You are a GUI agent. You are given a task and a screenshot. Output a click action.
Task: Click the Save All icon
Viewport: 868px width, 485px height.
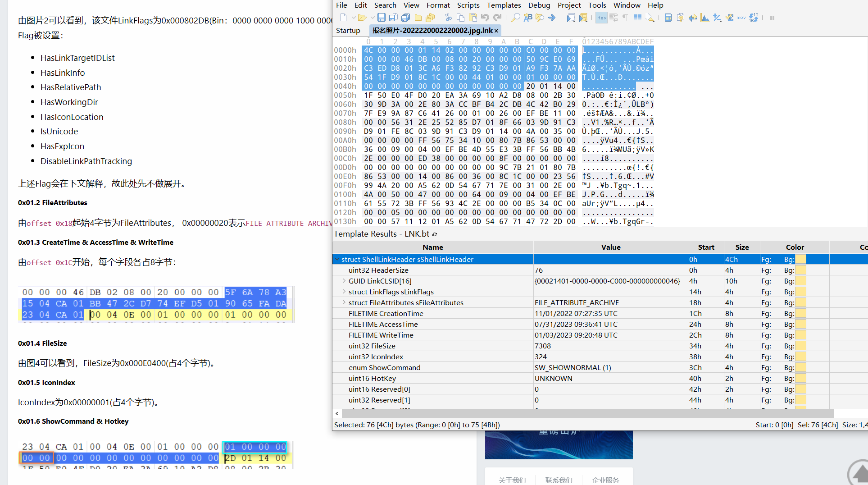(405, 18)
